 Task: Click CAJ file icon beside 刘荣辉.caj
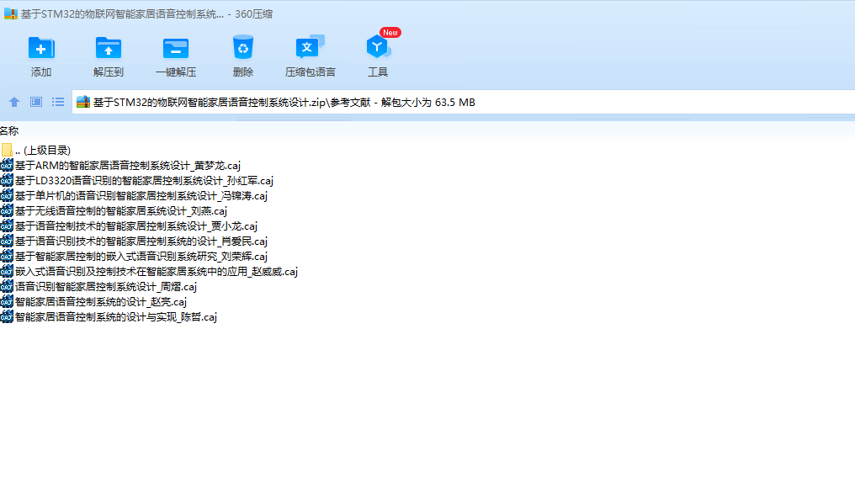coord(7,257)
